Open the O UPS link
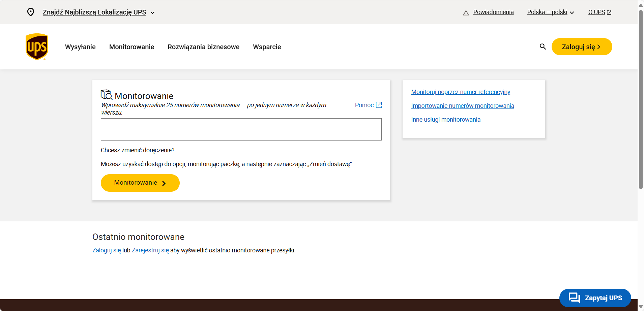Screen dimensions: 644x311 tap(596, 12)
